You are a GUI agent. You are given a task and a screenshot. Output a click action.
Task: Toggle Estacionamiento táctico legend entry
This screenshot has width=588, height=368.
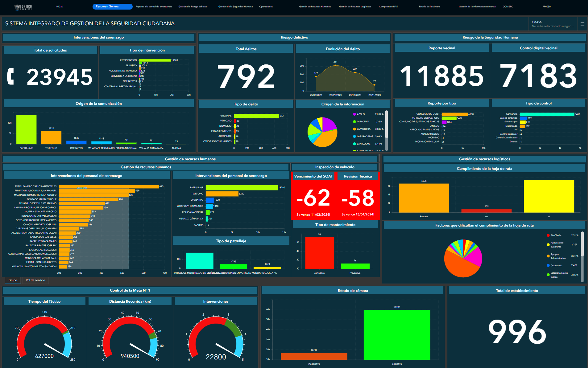click(x=559, y=275)
